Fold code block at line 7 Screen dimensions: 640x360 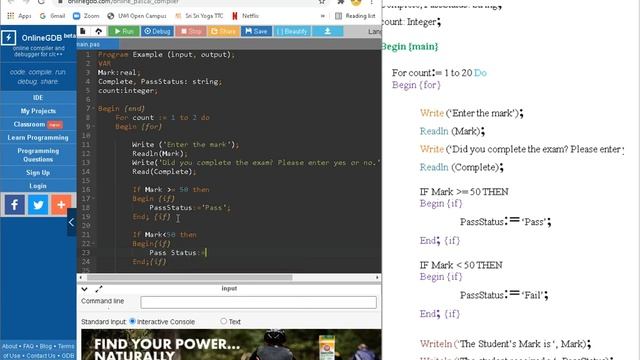93,109
